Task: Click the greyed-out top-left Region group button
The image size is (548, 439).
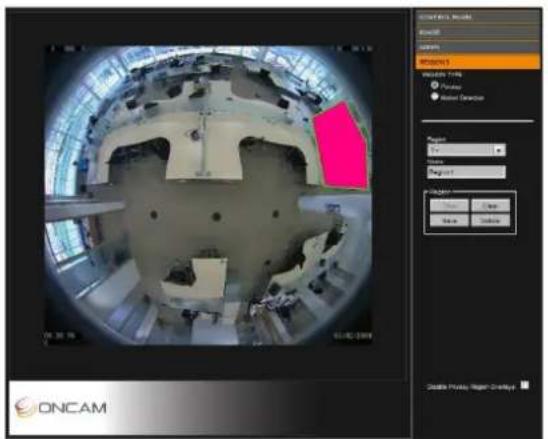Action: pyautogui.click(x=449, y=206)
